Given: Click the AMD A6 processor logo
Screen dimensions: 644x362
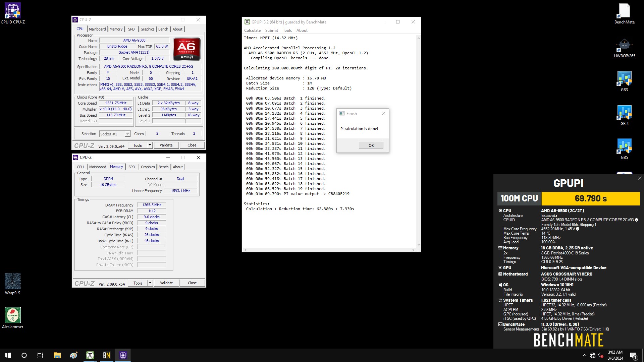Looking at the screenshot, I should point(187,49).
